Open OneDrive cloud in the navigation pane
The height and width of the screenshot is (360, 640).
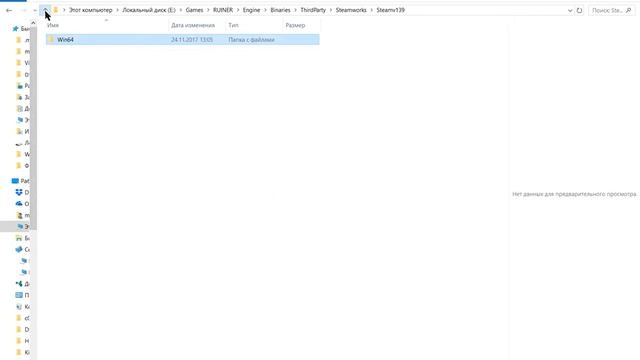tap(19, 204)
